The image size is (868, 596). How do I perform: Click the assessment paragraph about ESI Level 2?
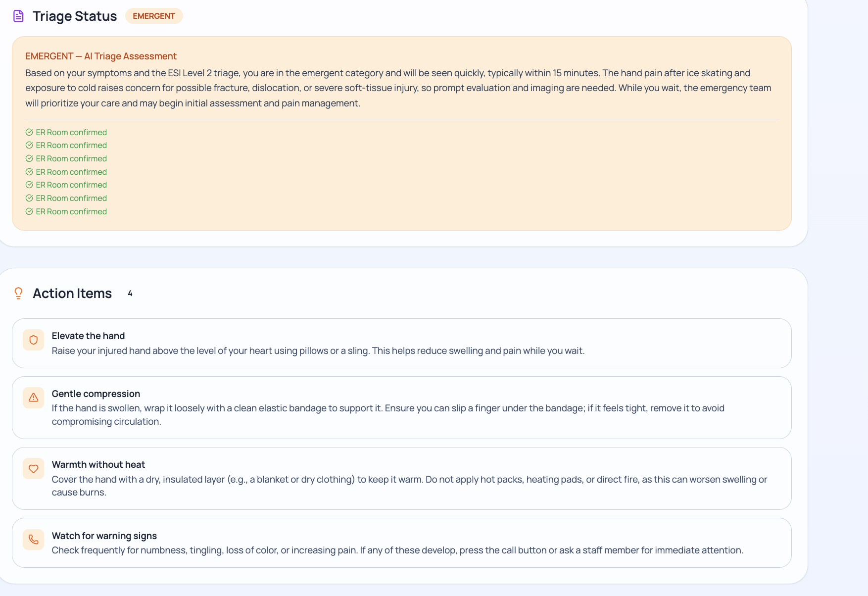coord(398,88)
